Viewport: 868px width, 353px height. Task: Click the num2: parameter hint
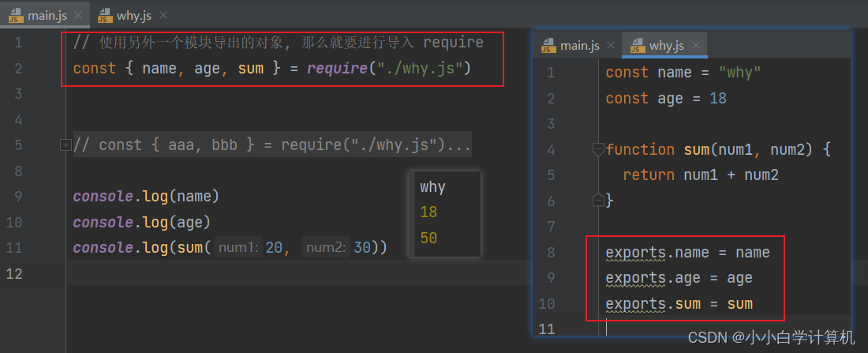click(325, 248)
